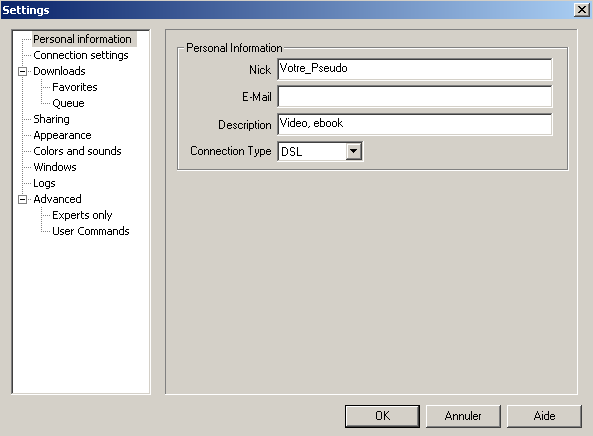Select Experts only under Advanced
The width and height of the screenshot is (593, 436).
[82, 215]
